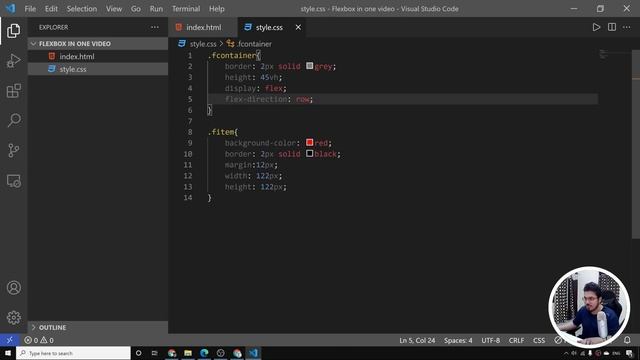Select style.css in Explorer tree
This screenshot has height=360, width=640.
pos(98,69)
